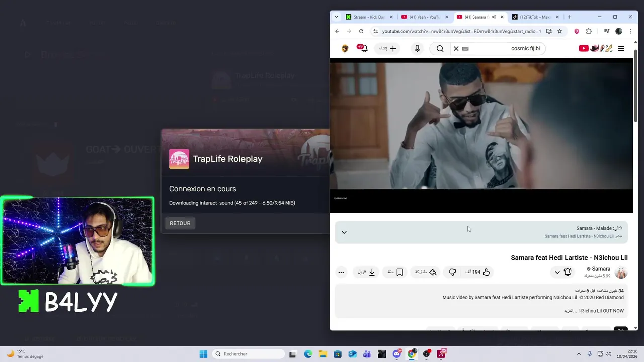Screen dimensions: 644x362
Task: Switch to the (41) Yeah - YouTube tab
Action: [x=424, y=17]
